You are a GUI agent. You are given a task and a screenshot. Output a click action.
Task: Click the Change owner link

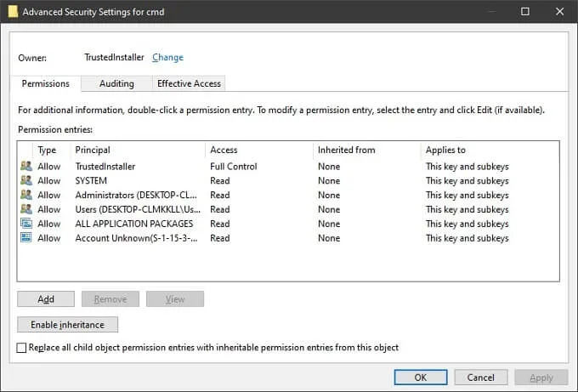tap(167, 58)
